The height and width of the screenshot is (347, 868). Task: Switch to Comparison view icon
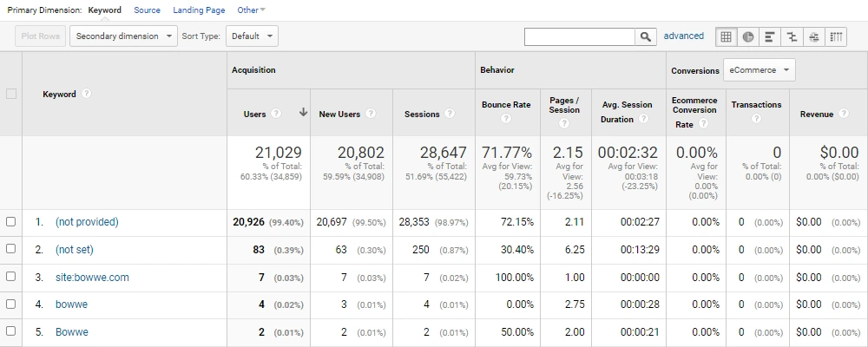[792, 36]
